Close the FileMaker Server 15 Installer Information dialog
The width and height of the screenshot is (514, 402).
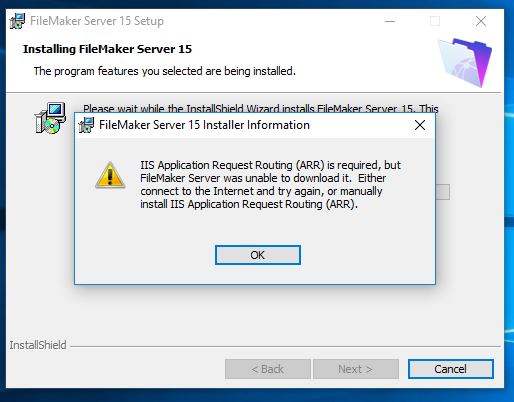tap(420, 125)
